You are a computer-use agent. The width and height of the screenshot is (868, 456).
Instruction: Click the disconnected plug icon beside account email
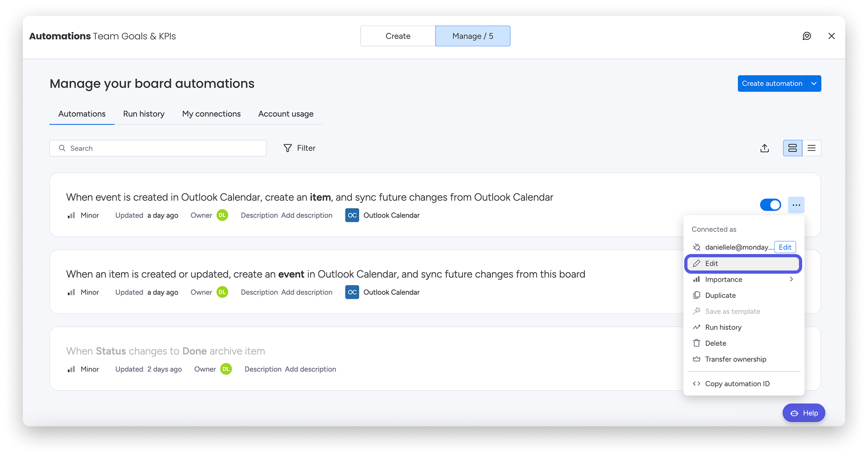[x=697, y=247]
